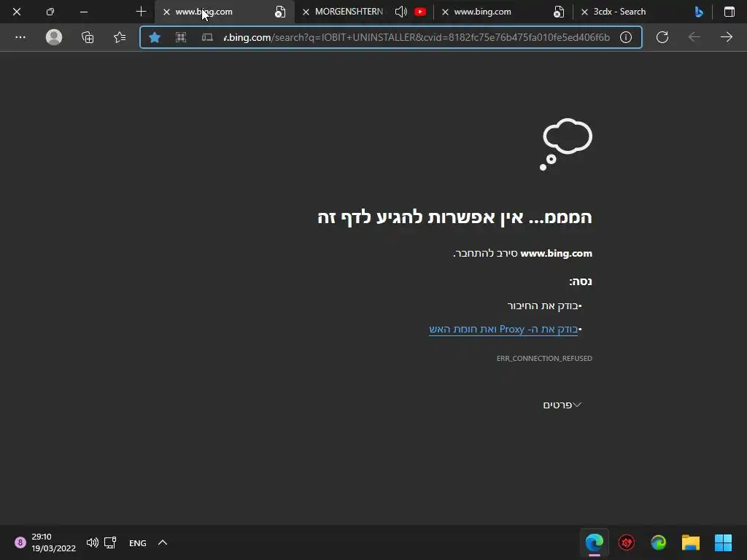Image resolution: width=747 pixels, height=560 pixels.
Task: Close the first www.bing.com tab
Action: pyautogui.click(x=166, y=12)
